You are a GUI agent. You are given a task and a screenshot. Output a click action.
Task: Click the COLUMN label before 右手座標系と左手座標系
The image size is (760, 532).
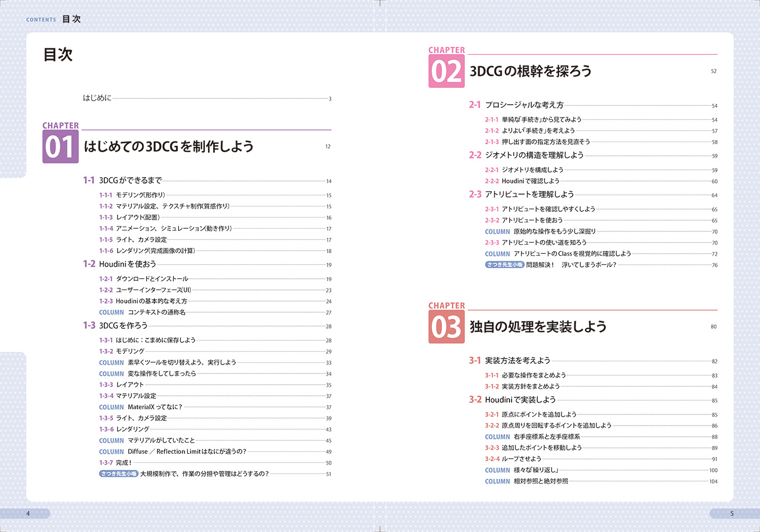(x=497, y=437)
